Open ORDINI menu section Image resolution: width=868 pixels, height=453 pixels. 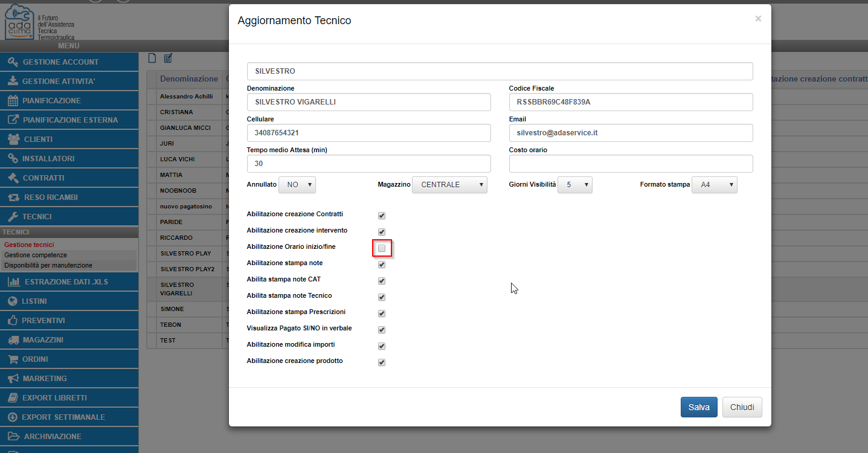(x=69, y=359)
